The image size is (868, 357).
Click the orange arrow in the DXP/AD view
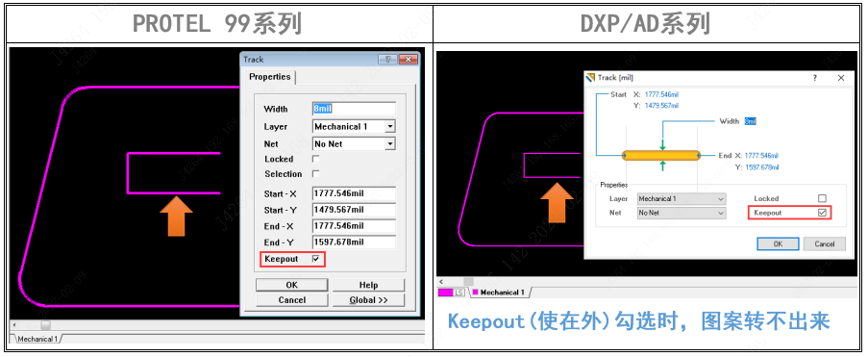tap(557, 203)
